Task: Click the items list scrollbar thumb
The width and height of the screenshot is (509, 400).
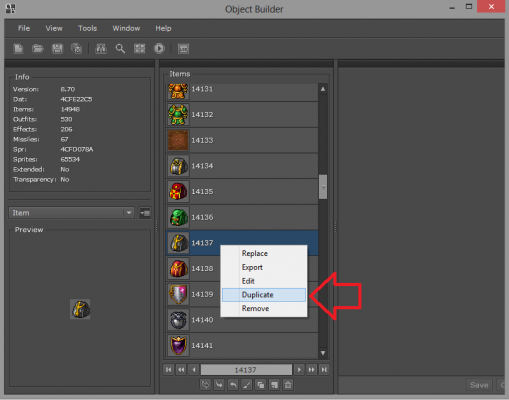Action: 323,187
